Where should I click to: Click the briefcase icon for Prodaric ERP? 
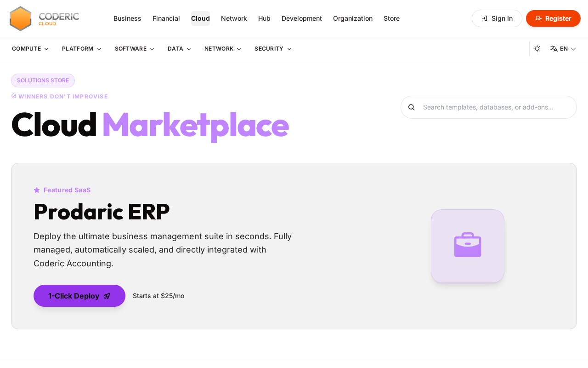pyautogui.click(x=468, y=245)
